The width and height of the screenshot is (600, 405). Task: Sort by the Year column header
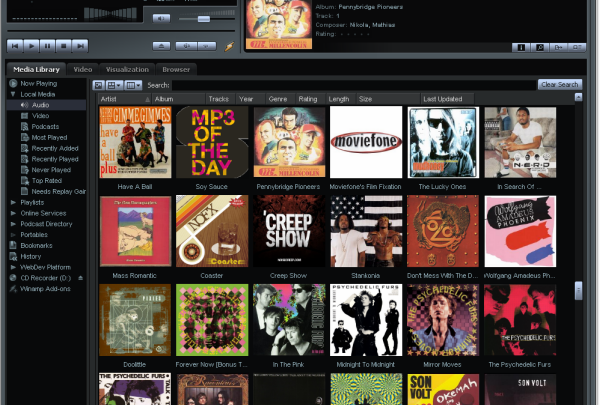click(250, 99)
